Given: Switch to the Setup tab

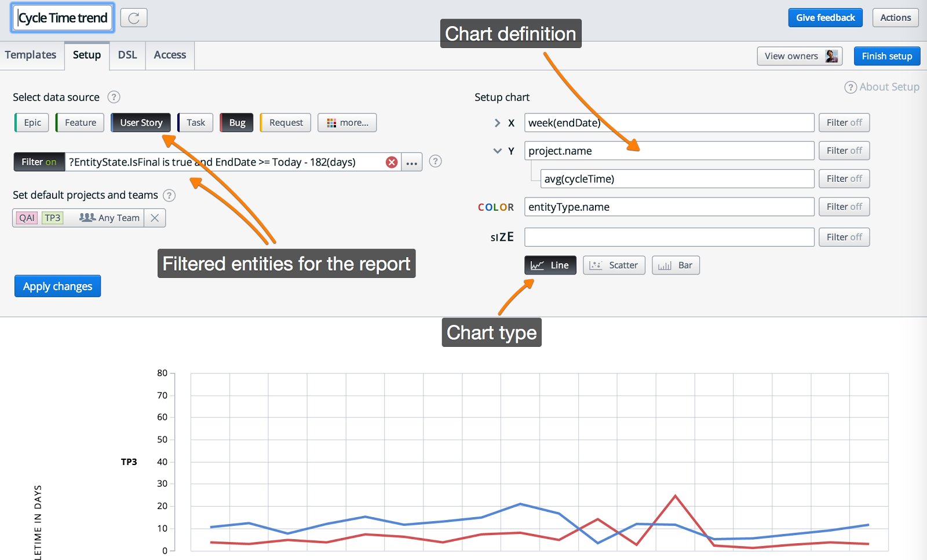Looking at the screenshot, I should 87,55.
